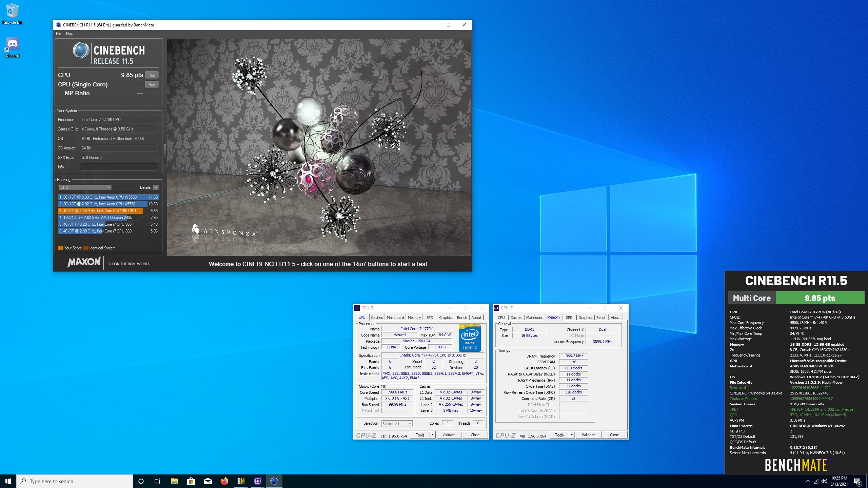Click Close button in left CPU-Z window

pos(475,435)
